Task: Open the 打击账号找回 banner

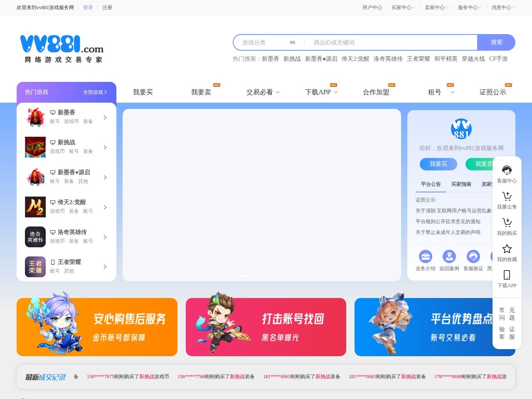Action: click(x=266, y=327)
